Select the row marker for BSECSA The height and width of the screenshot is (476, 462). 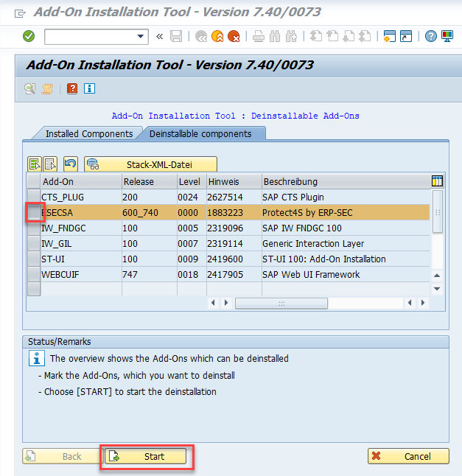point(34,213)
